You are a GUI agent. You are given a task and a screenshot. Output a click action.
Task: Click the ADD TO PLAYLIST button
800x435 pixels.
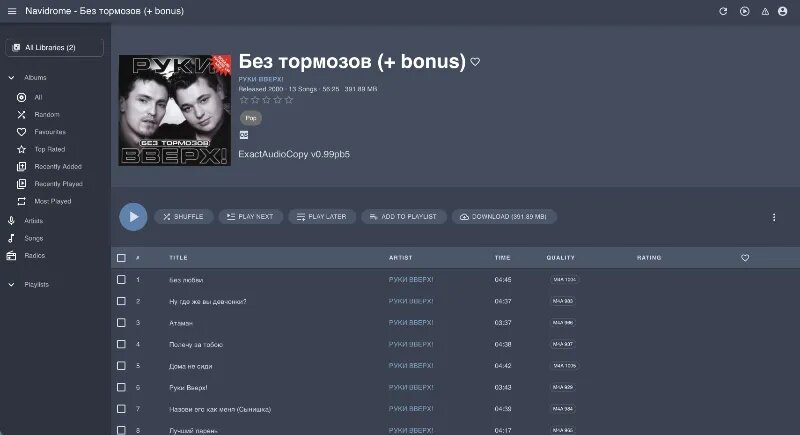click(x=404, y=217)
